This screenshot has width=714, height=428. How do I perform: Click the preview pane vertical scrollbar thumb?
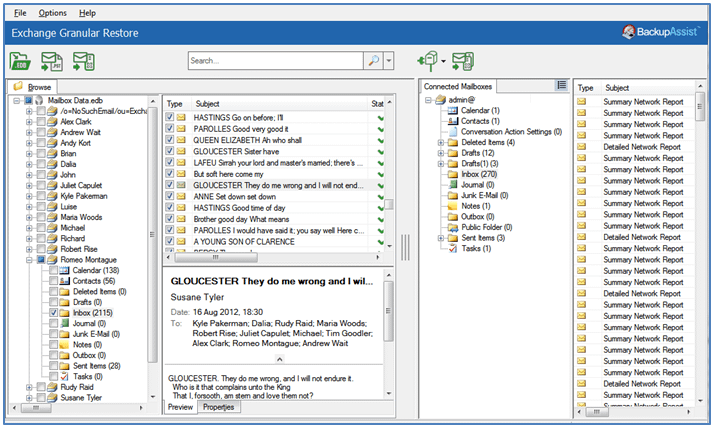pyautogui.click(x=388, y=311)
